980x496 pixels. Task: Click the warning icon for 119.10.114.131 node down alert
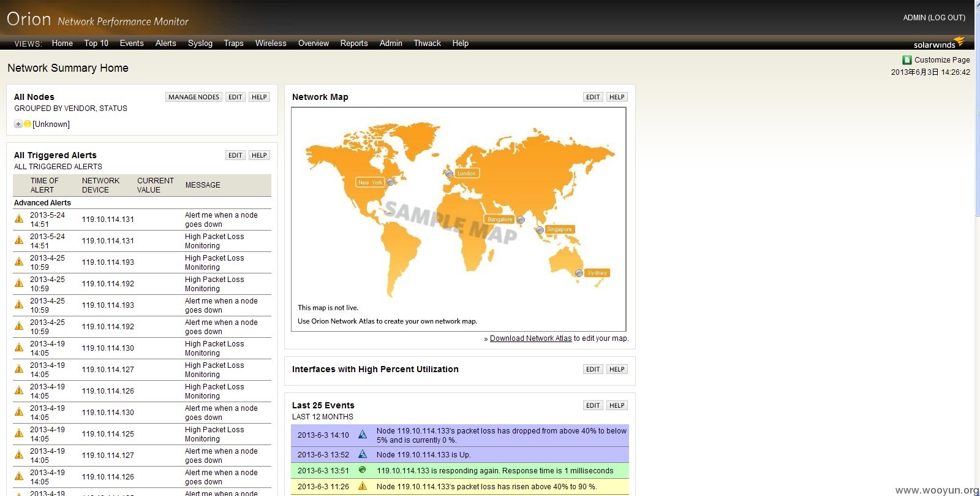[19, 219]
